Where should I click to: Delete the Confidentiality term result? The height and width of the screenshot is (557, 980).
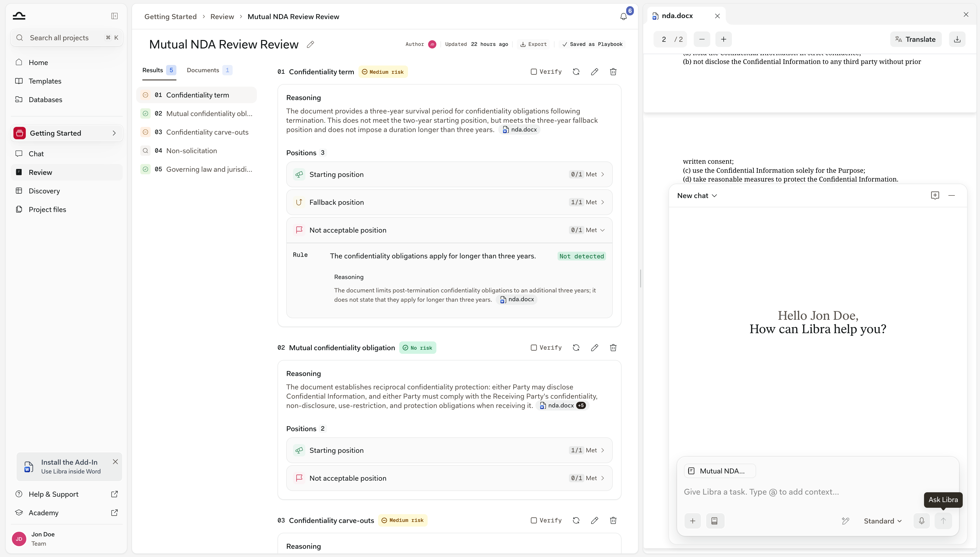click(613, 71)
